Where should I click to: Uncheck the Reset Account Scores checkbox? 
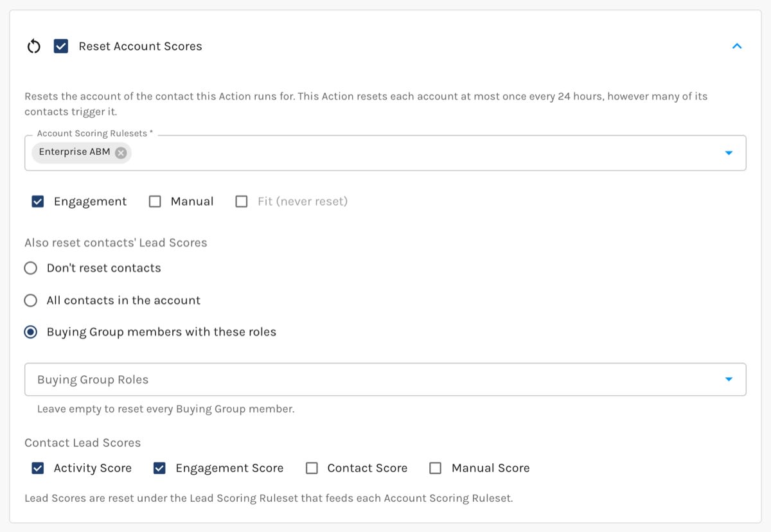[61, 46]
